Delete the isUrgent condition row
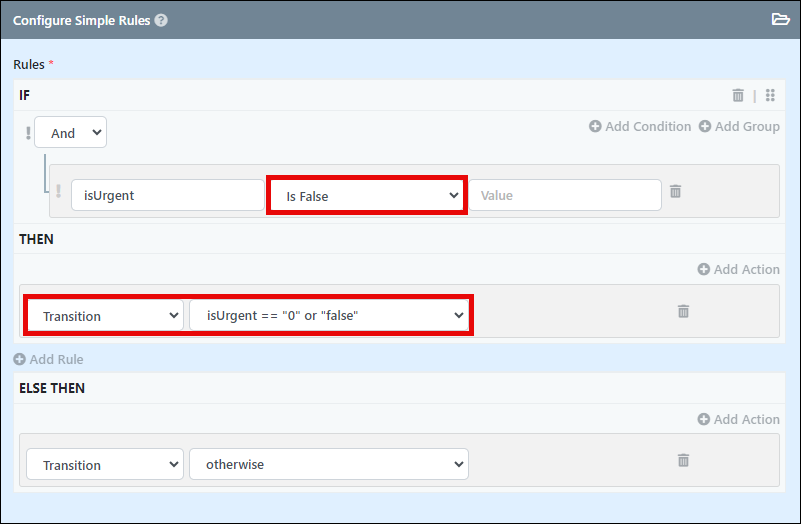 [x=675, y=191]
